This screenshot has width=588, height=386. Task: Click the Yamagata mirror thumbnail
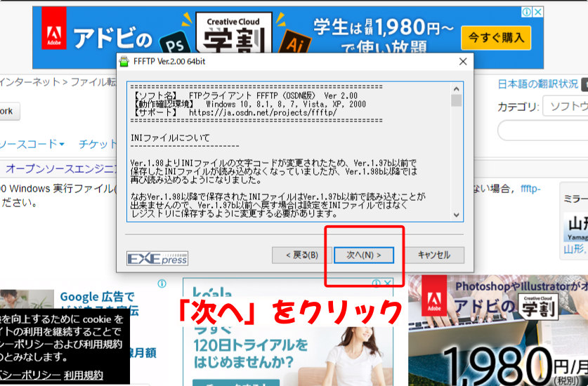tap(575, 227)
